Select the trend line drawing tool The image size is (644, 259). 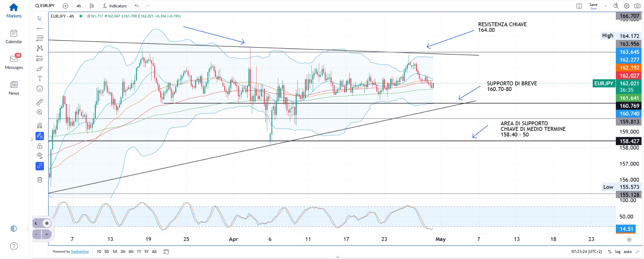click(40, 28)
